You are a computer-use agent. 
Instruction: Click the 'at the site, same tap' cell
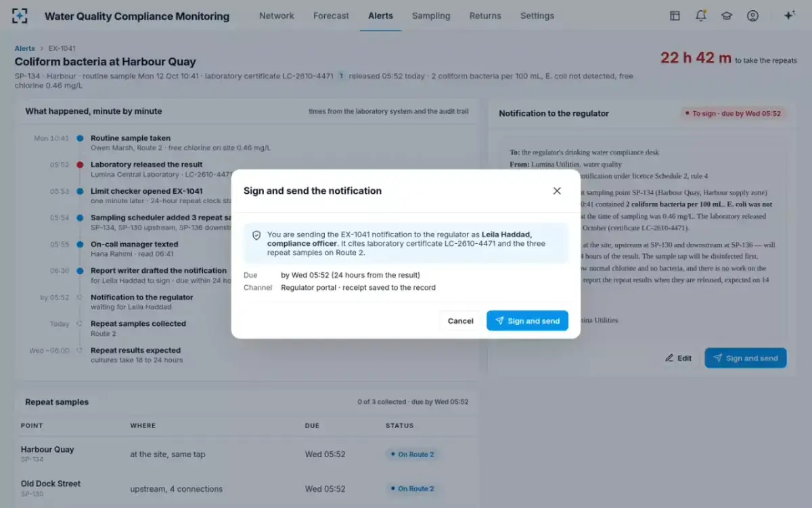click(x=167, y=454)
